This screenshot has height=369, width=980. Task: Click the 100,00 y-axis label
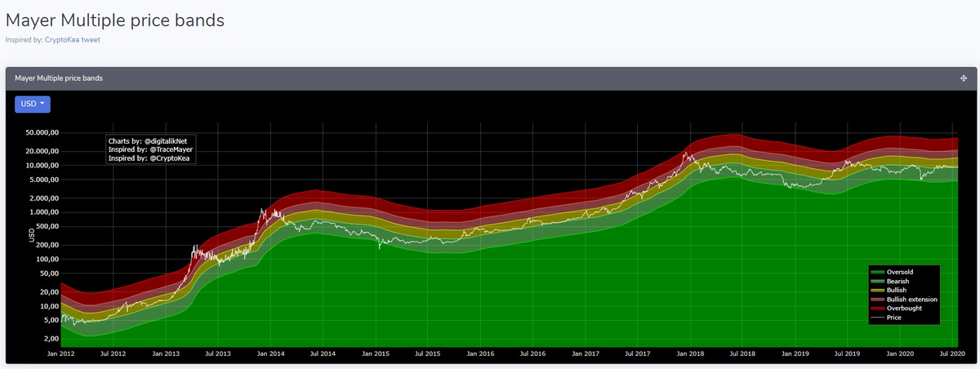[46, 259]
